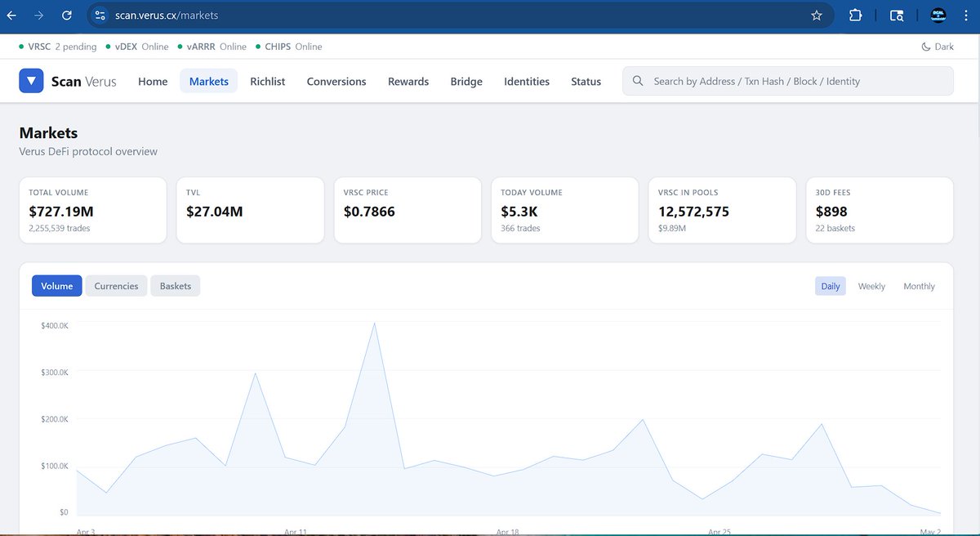Switch chart to Weekly interval
This screenshot has height=536, width=980.
click(x=871, y=286)
